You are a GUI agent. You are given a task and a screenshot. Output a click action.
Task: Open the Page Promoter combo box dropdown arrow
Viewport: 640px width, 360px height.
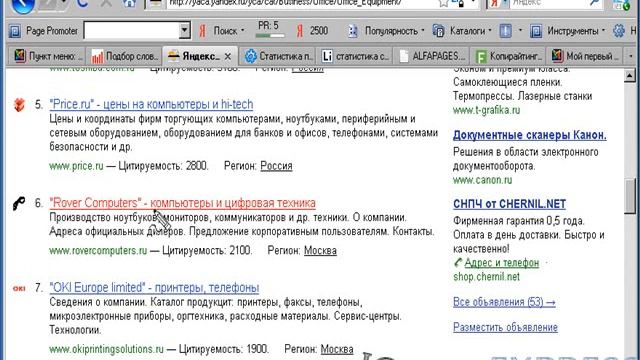(184, 31)
